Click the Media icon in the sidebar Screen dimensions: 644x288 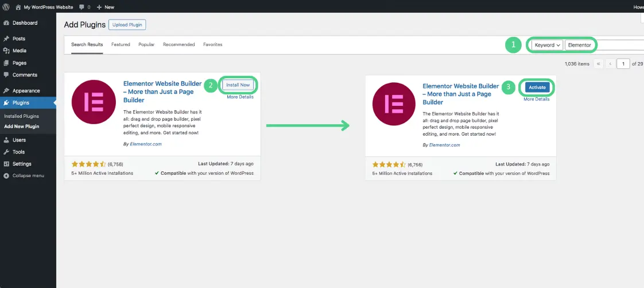(6, 51)
